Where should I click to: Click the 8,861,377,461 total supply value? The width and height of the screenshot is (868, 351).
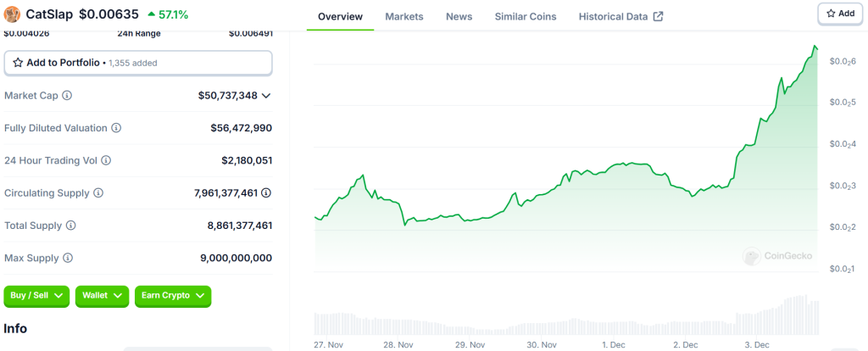tap(239, 226)
